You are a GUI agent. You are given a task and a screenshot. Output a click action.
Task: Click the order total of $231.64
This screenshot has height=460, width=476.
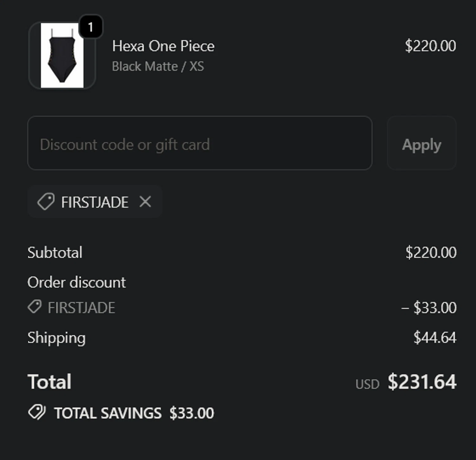422,382
